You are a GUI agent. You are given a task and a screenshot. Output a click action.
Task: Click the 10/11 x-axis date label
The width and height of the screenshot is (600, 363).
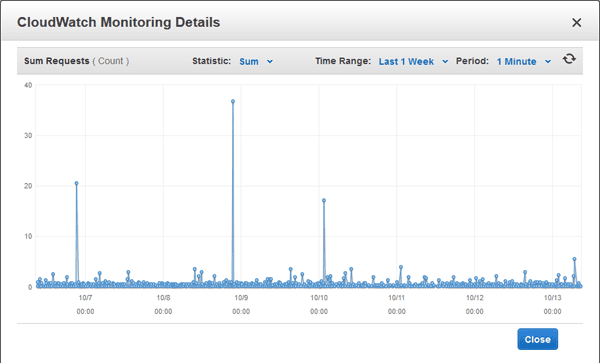(397, 298)
